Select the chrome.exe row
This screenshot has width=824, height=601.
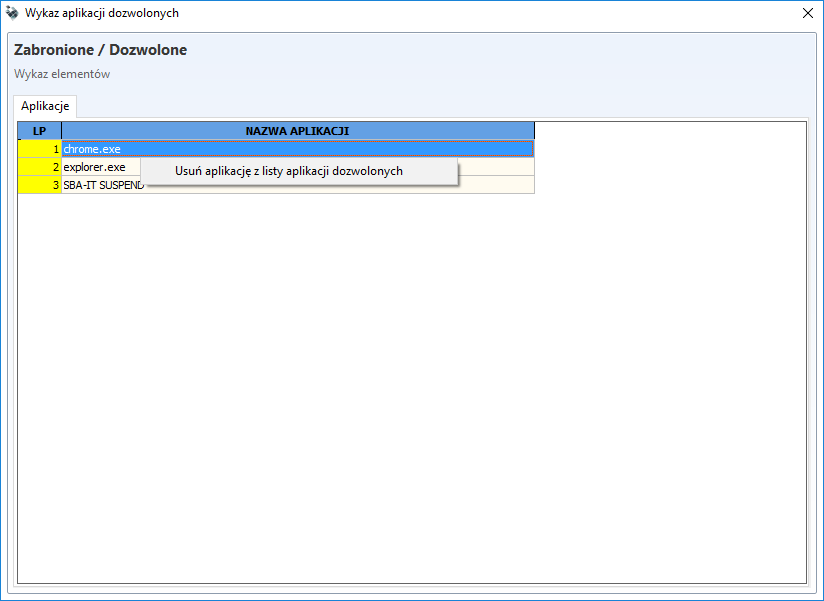pyautogui.click(x=297, y=149)
